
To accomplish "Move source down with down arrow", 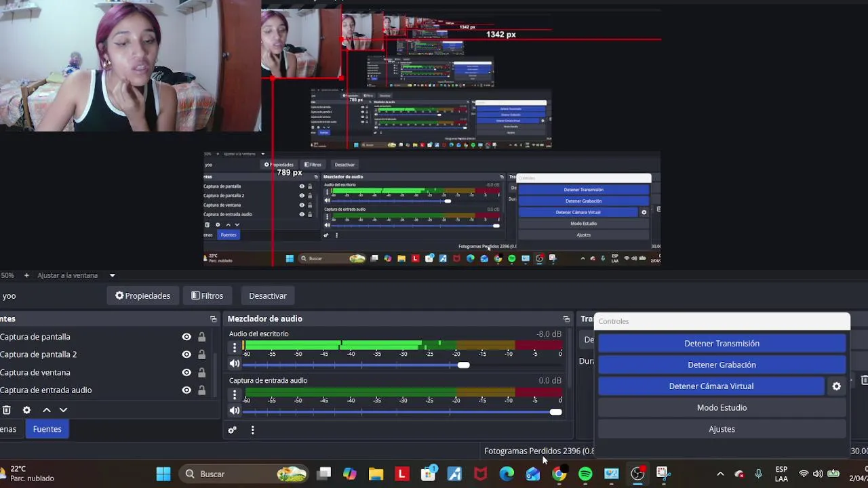I will pyautogui.click(x=63, y=410).
